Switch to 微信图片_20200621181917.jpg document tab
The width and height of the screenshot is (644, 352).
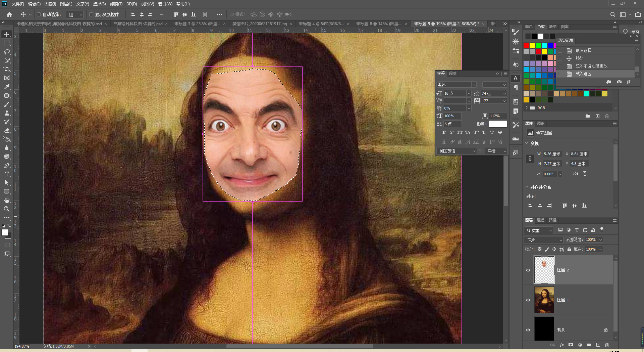click(260, 24)
